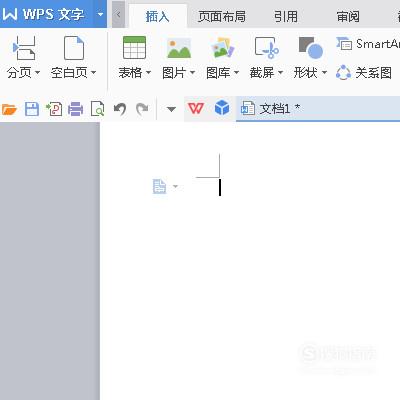Click the 空白页 blank page icon
The image size is (400, 400).
click(x=74, y=48)
